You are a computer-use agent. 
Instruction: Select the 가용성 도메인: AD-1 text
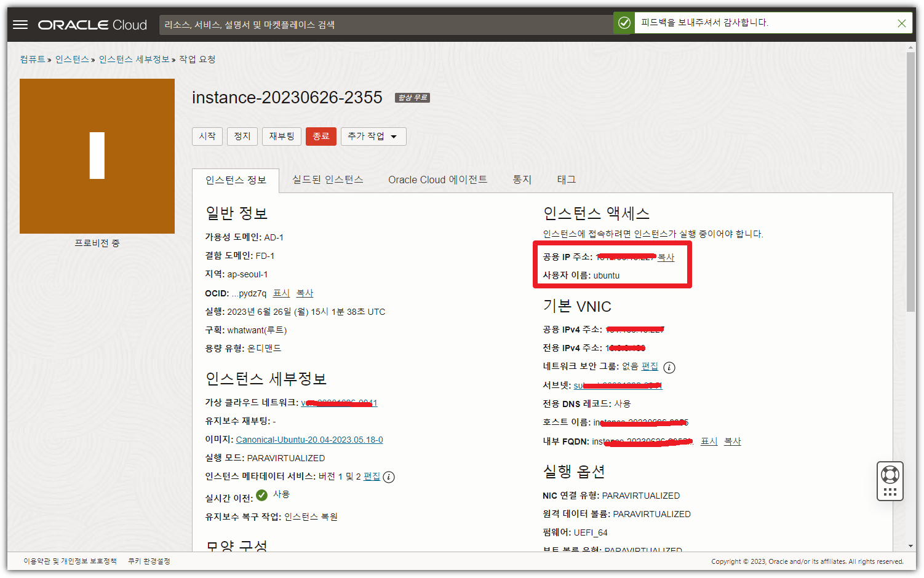tap(244, 237)
